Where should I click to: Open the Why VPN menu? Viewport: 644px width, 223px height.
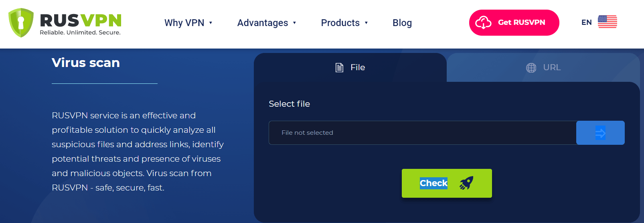(188, 23)
